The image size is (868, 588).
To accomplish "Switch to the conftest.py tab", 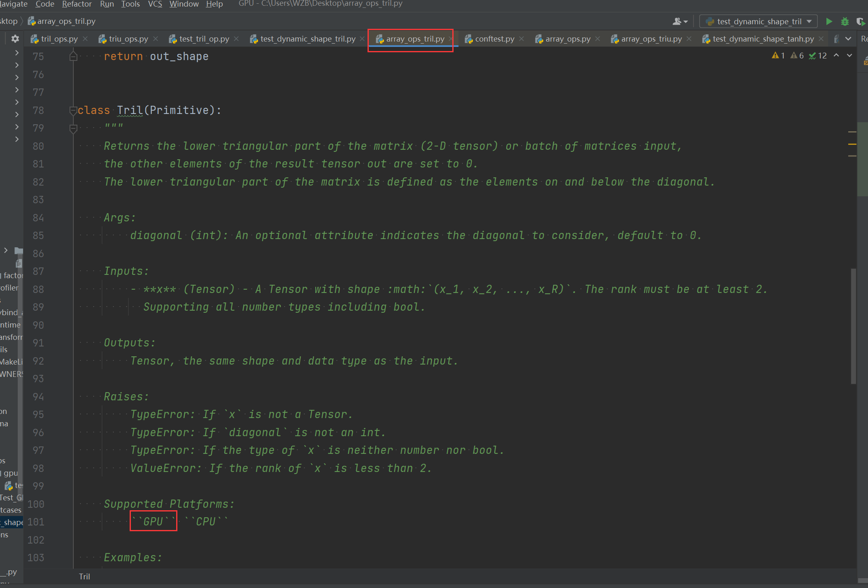I will (x=494, y=39).
